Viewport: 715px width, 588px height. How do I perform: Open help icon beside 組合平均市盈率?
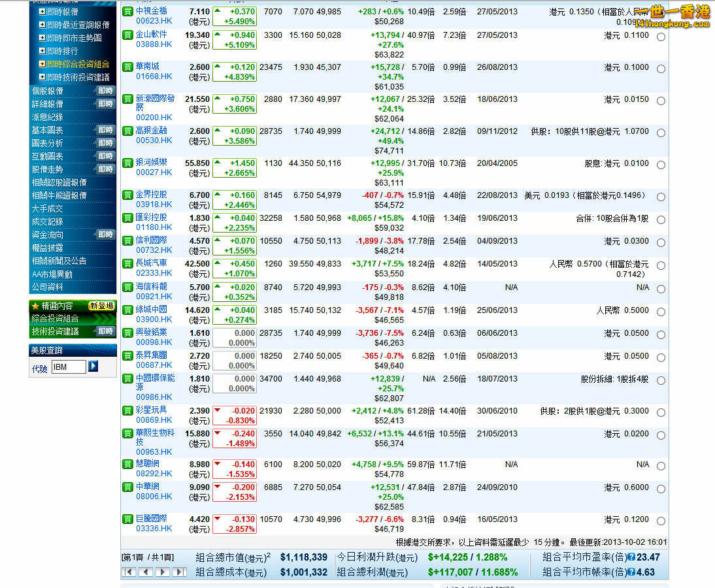[x=631, y=557]
